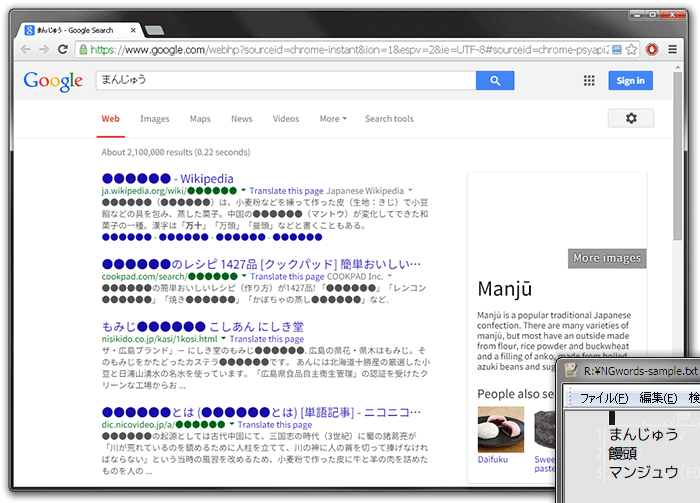Screen dimensions: 700x503
Task: Click line 2 饅頭 in the editor
Action: click(622, 453)
